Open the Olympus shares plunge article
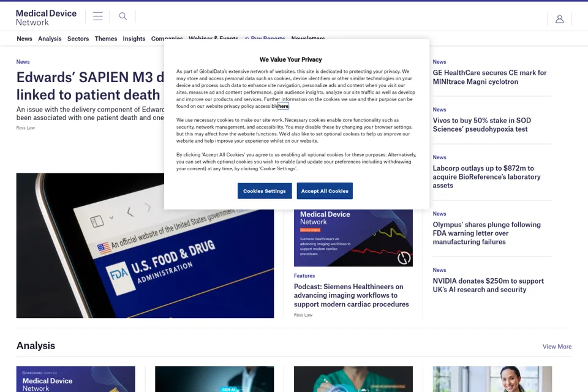 [486, 233]
